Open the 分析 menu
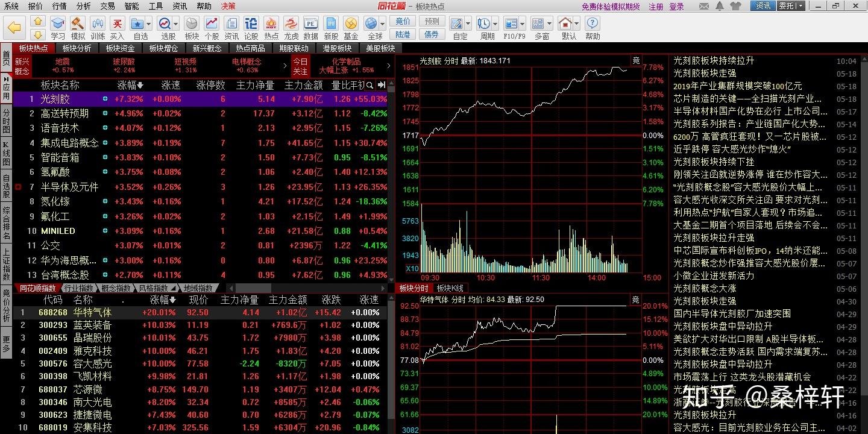This screenshot has width=868, height=434. (x=84, y=6)
